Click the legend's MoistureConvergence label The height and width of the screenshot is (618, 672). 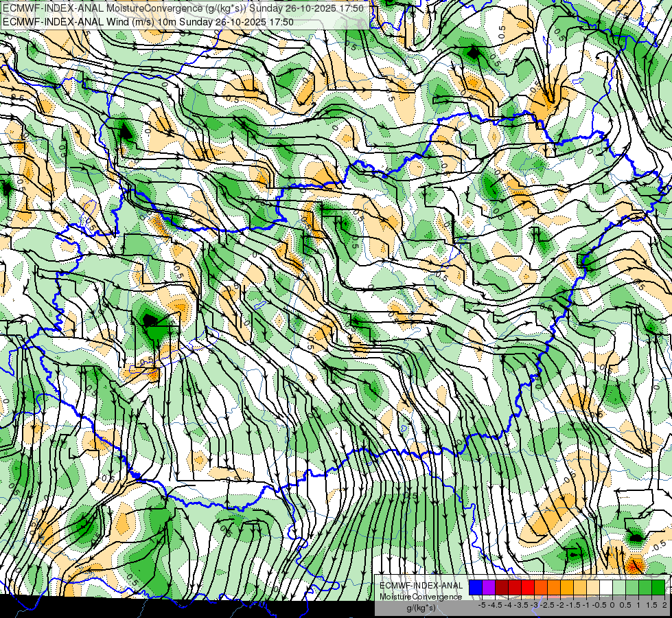pos(421,597)
